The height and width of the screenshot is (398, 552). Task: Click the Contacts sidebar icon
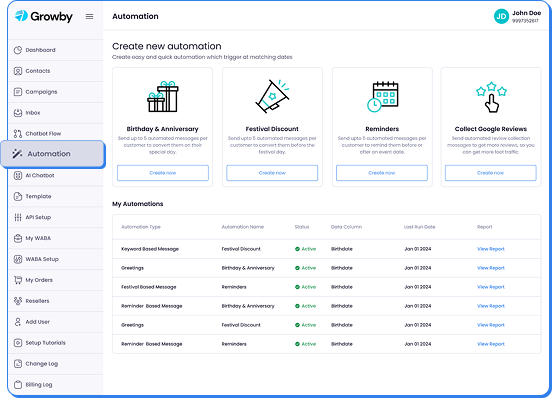[x=18, y=71]
